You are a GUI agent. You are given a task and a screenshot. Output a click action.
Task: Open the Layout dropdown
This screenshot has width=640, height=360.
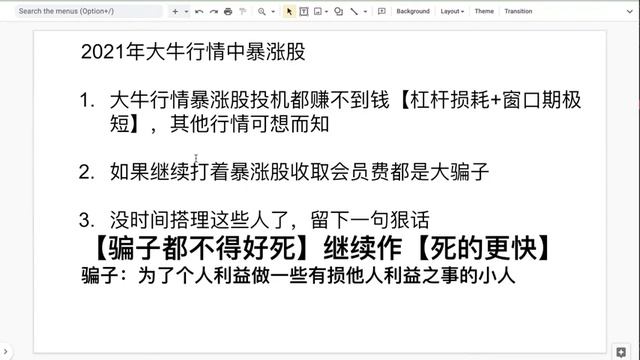(x=452, y=11)
